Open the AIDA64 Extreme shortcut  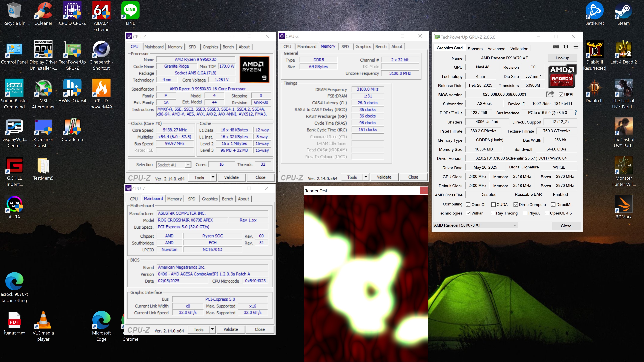101,16
